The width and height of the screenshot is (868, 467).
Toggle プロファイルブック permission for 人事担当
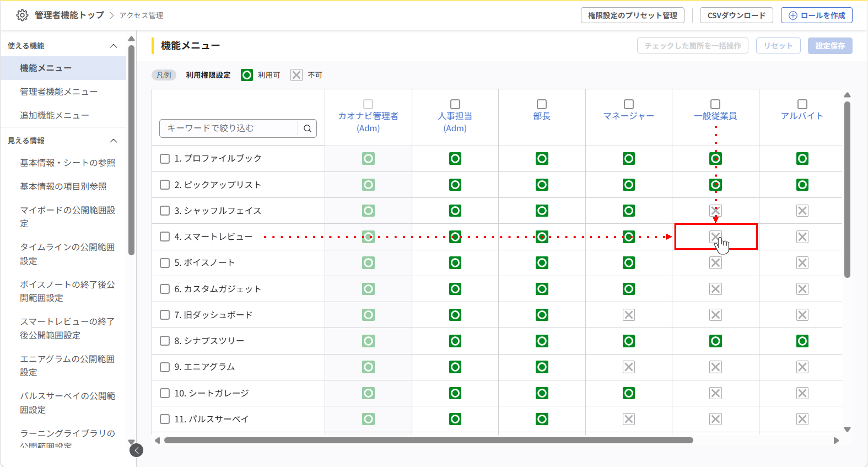coord(455,159)
